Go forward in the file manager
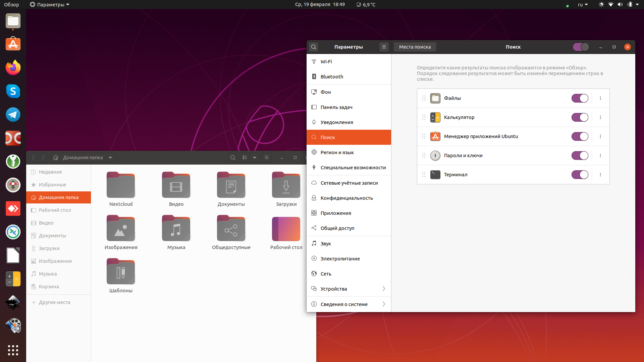 (x=43, y=158)
